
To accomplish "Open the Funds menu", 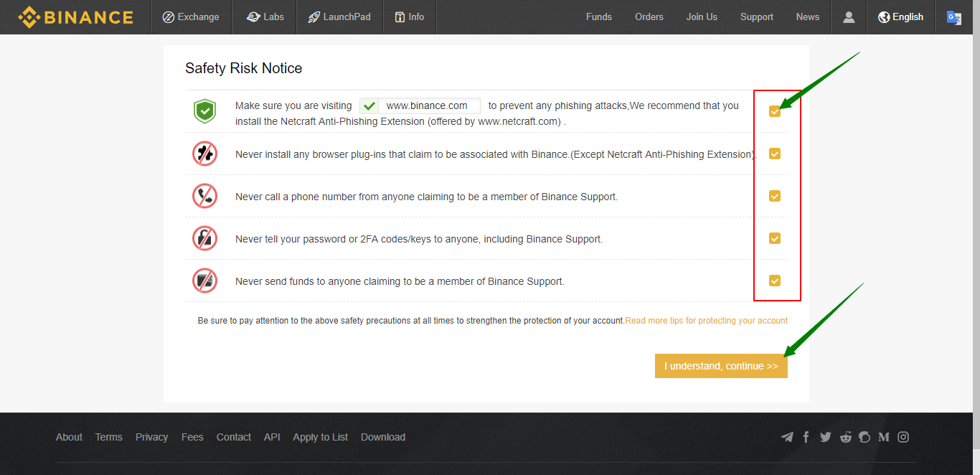I will point(599,17).
